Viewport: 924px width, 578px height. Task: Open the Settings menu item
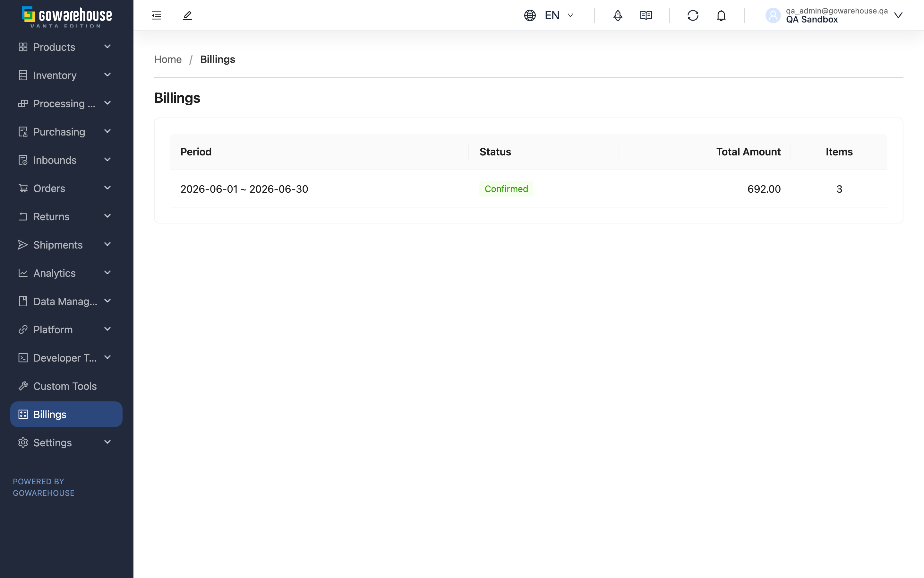pyautogui.click(x=66, y=443)
